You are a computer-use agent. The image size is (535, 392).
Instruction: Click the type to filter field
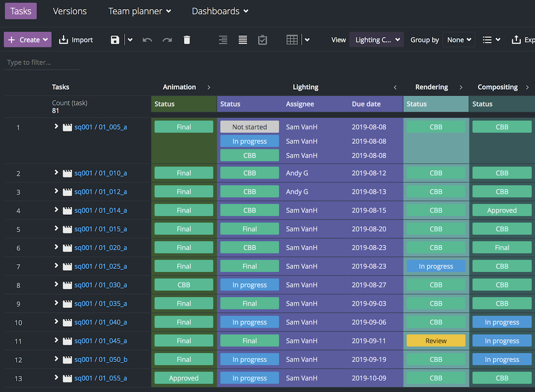(x=42, y=62)
